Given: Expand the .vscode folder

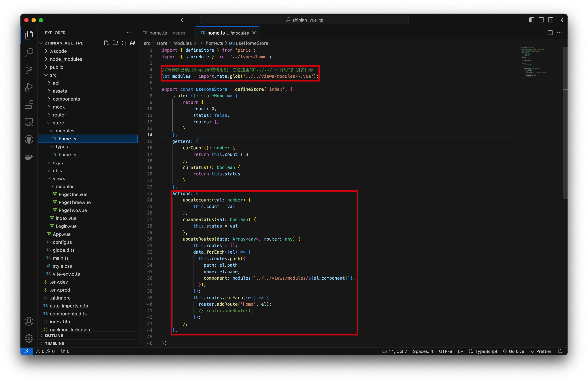Looking at the screenshot, I should coord(87,51).
